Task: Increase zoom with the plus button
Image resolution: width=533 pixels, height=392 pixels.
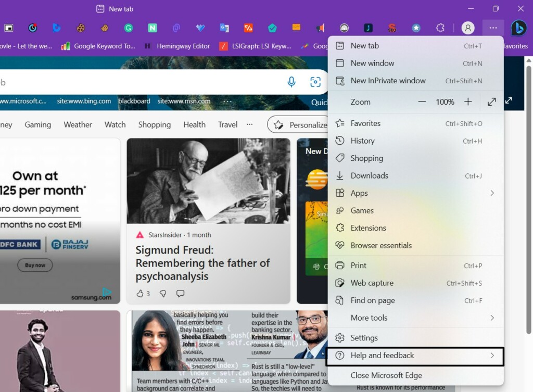Action: [468, 102]
